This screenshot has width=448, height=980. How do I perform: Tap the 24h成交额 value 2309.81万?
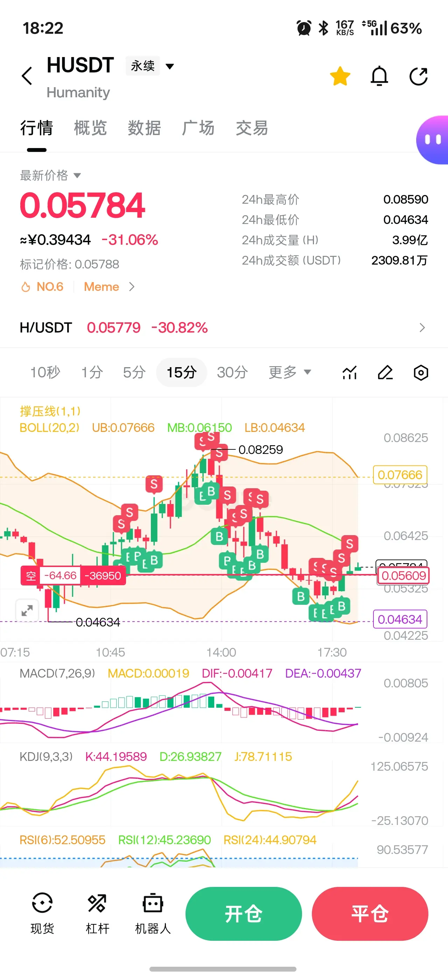(x=400, y=260)
